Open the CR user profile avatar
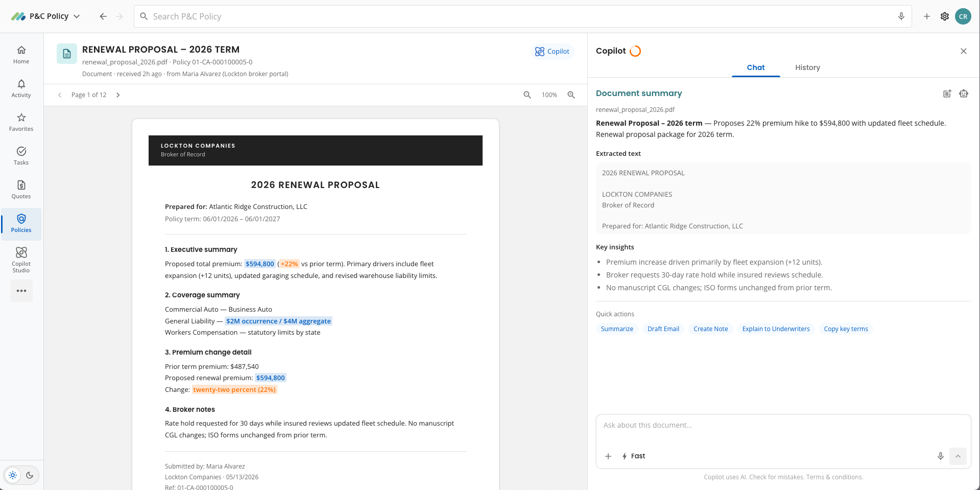 (x=963, y=16)
